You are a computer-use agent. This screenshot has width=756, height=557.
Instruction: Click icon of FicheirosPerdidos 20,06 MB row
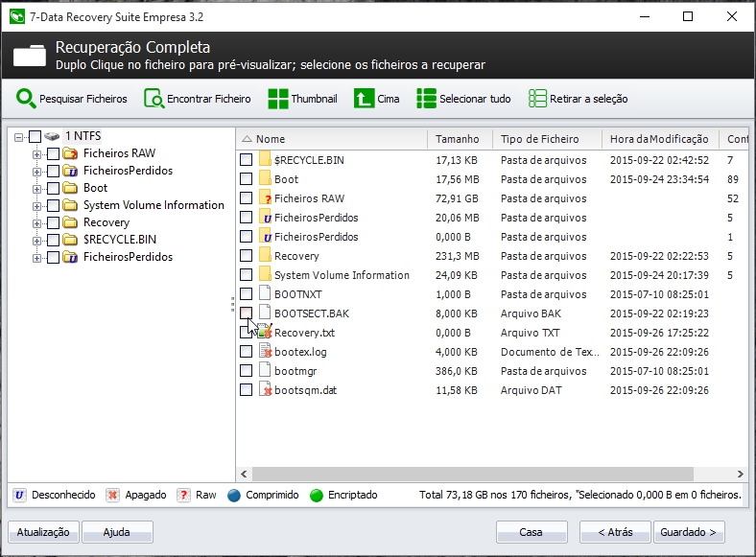coord(265,218)
